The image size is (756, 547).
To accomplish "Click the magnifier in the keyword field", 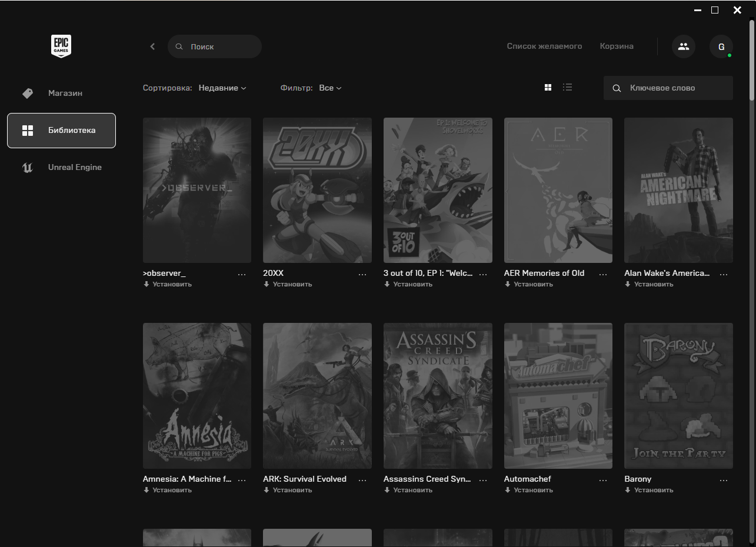I will [617, 88].
